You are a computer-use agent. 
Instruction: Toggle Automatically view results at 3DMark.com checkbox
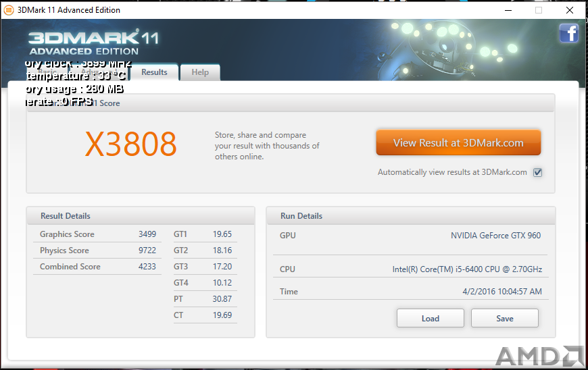(538, 172)
